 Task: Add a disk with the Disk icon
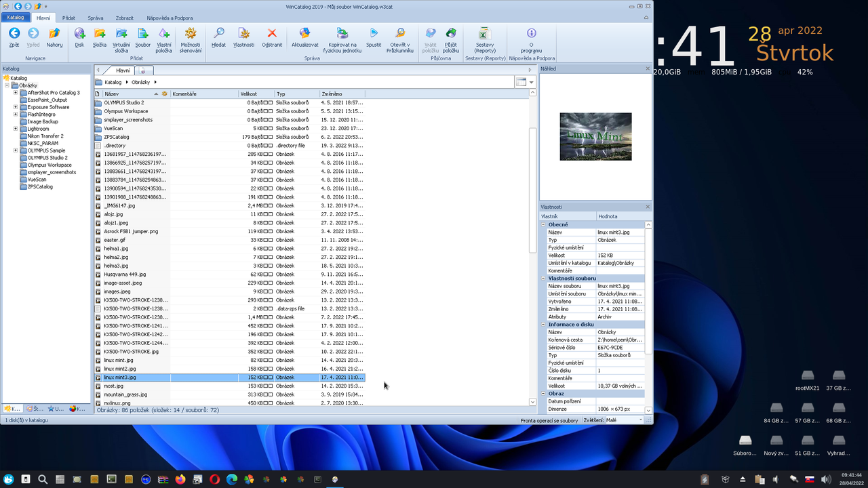79,33
